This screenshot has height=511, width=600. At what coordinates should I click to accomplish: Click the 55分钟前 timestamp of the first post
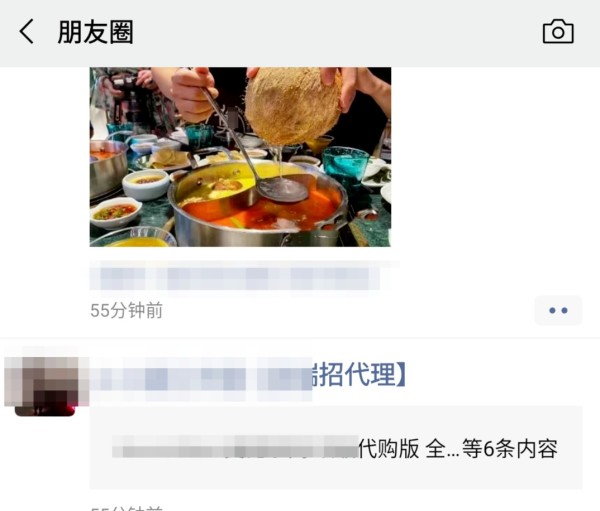pyautogui.click(x=127, y=310)
